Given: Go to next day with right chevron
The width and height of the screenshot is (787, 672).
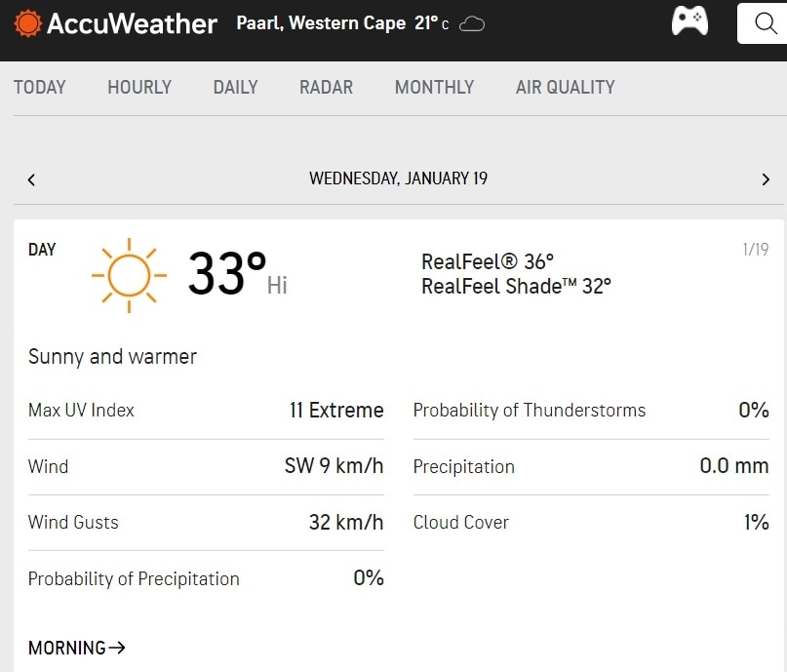Looking at the screenshot, I should tap(766, 179).
